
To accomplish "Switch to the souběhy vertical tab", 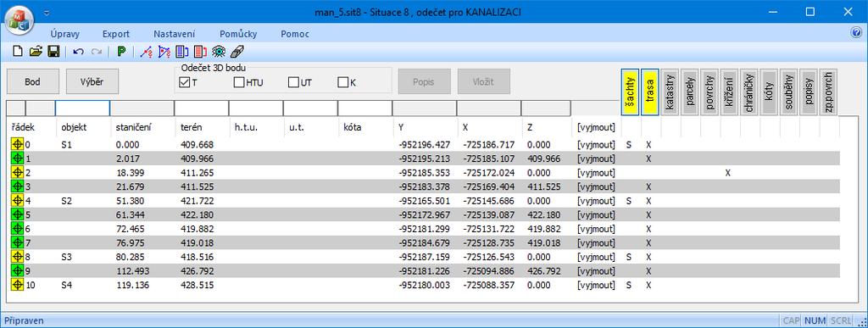I will click(x=789, y=92).
